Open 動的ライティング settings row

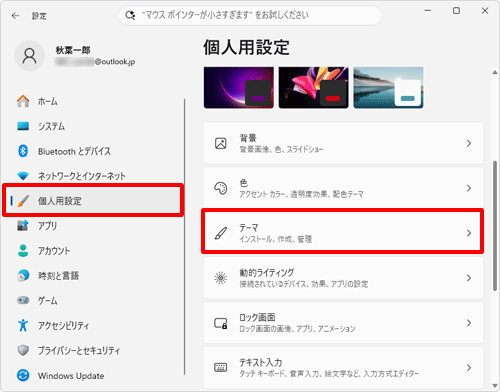(x=343, y=278)
